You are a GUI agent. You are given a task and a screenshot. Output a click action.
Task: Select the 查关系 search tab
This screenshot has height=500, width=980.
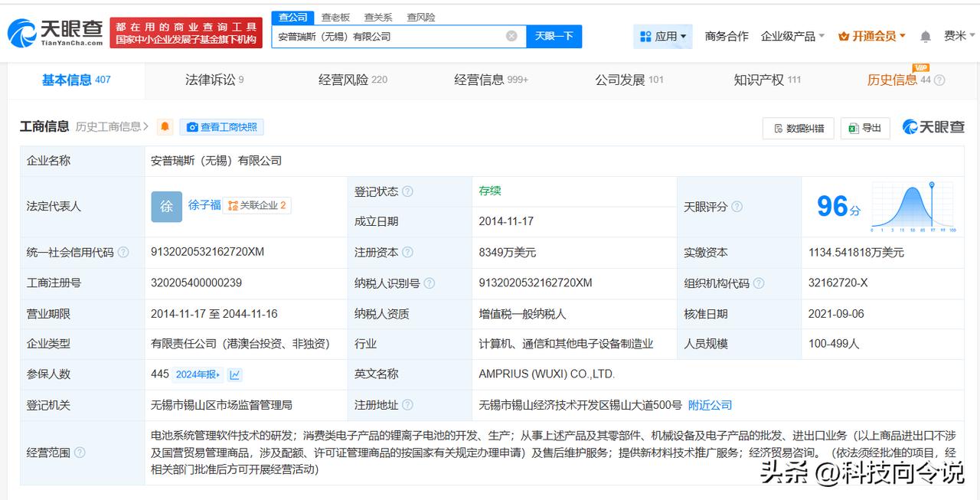click(x=378, y=17)
